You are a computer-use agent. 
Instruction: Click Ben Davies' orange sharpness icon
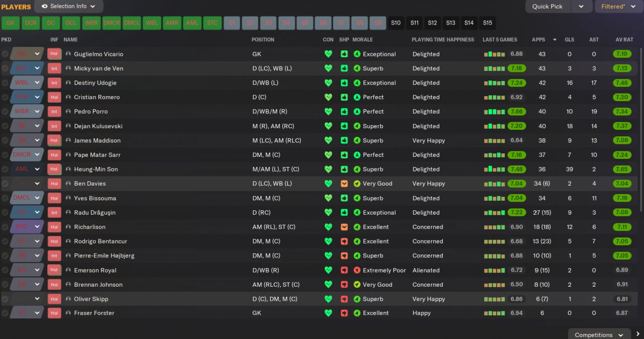point(344,184)
